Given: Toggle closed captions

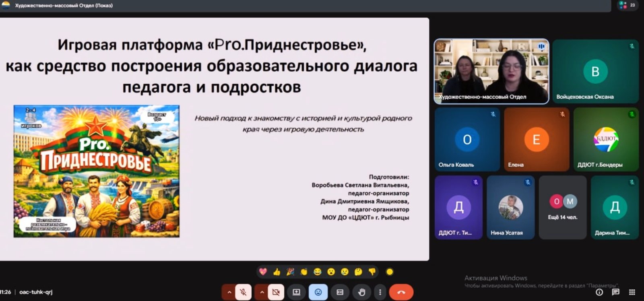Looking at the screenshot, I should point(340,292).
